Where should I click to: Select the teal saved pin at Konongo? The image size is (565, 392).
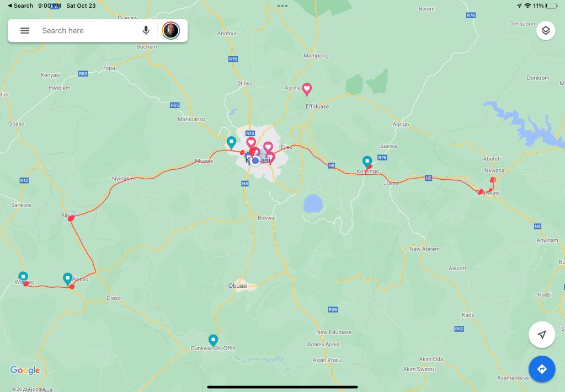(x=367, y=162)
